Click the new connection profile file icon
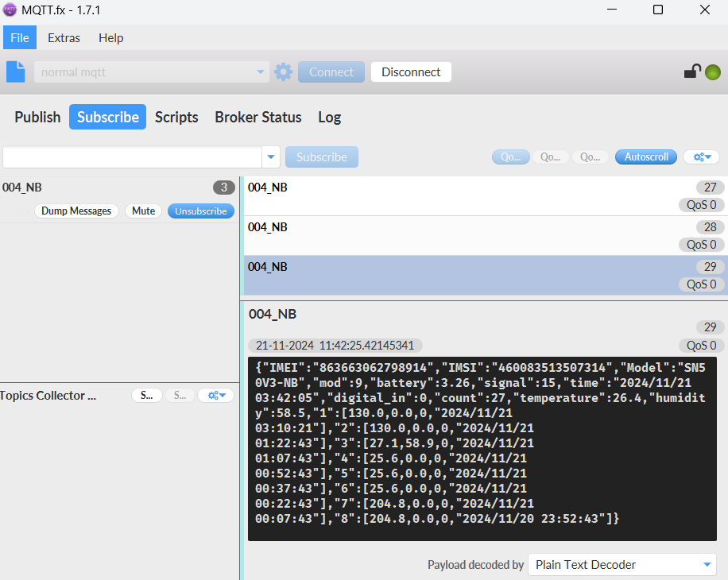Viewport: 728px width, 580px height. (x=15, y=72)
